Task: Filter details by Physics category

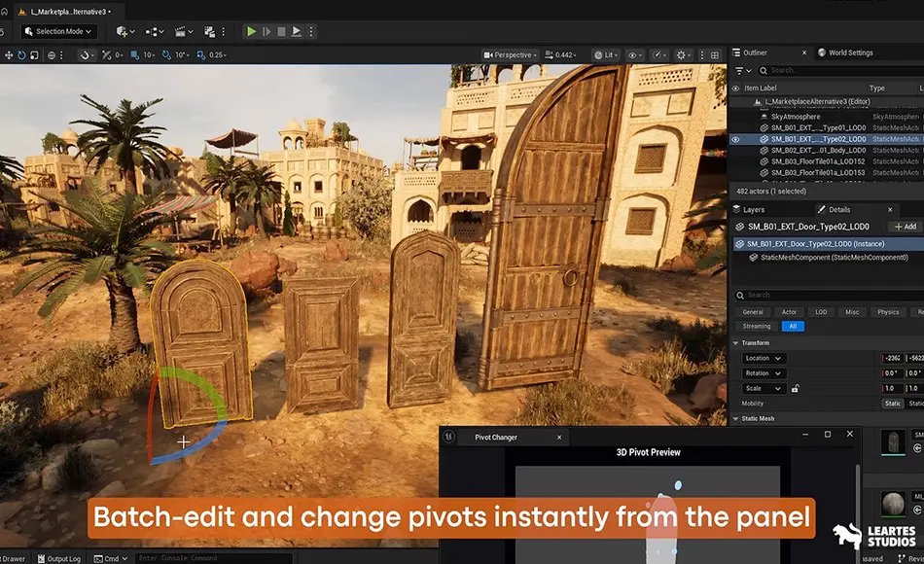Action: tap(888, 312)
